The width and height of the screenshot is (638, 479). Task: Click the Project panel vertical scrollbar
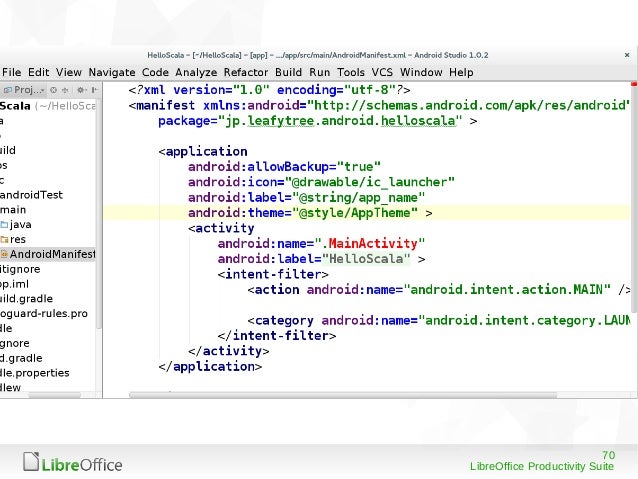(99, 212)
